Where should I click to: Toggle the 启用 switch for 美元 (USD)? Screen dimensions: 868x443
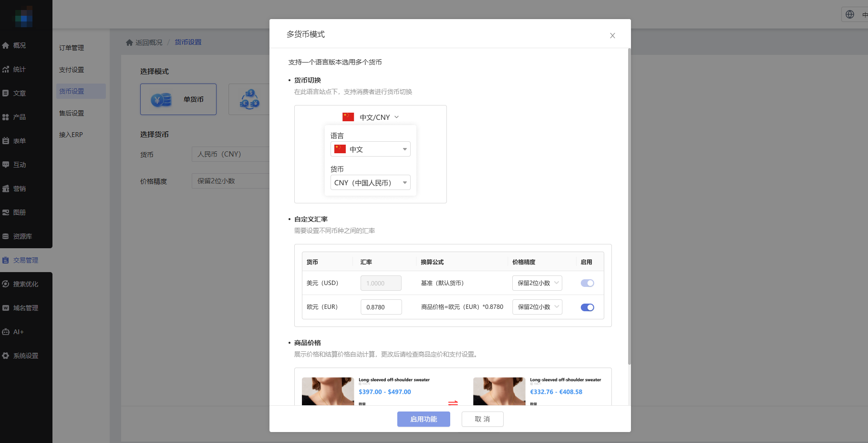[x=587, y=283]
